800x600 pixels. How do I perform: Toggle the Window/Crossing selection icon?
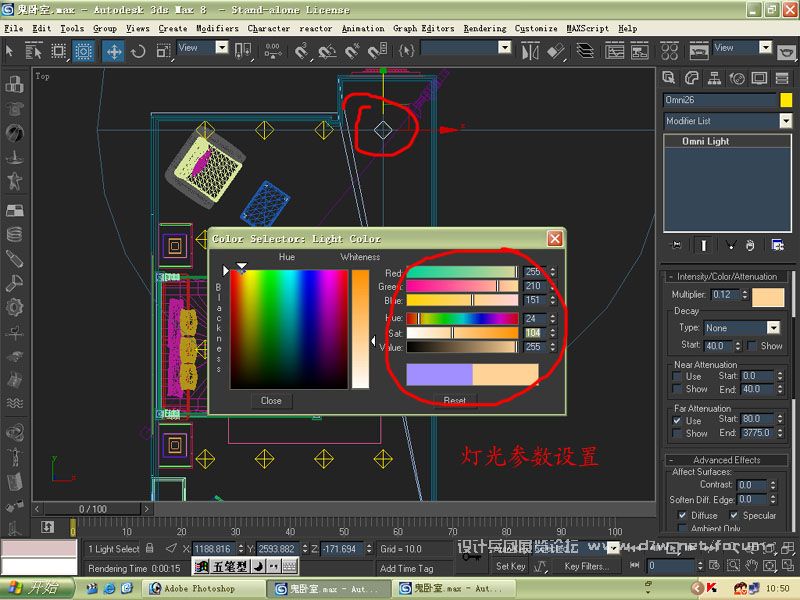pyautogui.click(x=83, y=52)
